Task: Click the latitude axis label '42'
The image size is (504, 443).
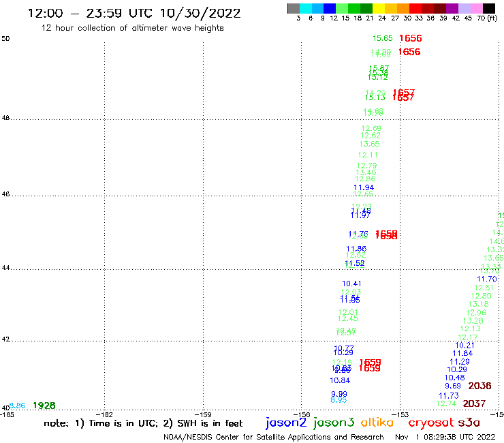Action: click(5, 339)
